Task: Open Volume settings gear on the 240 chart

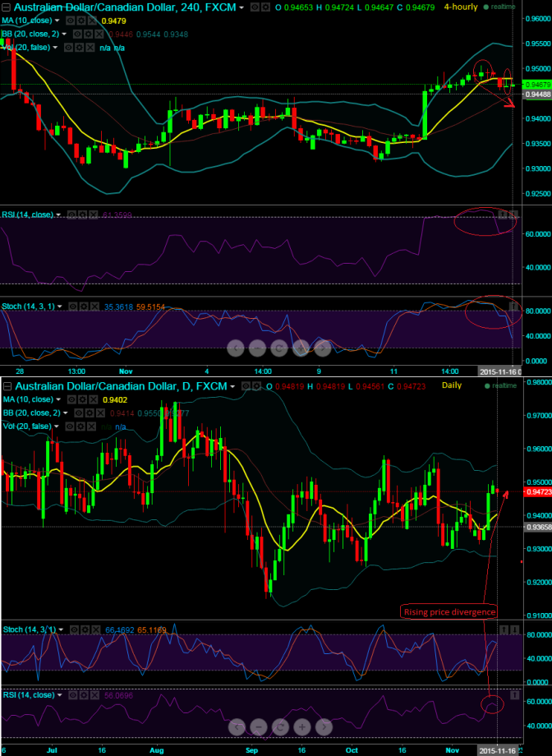Action: click(x=79, y=48)
